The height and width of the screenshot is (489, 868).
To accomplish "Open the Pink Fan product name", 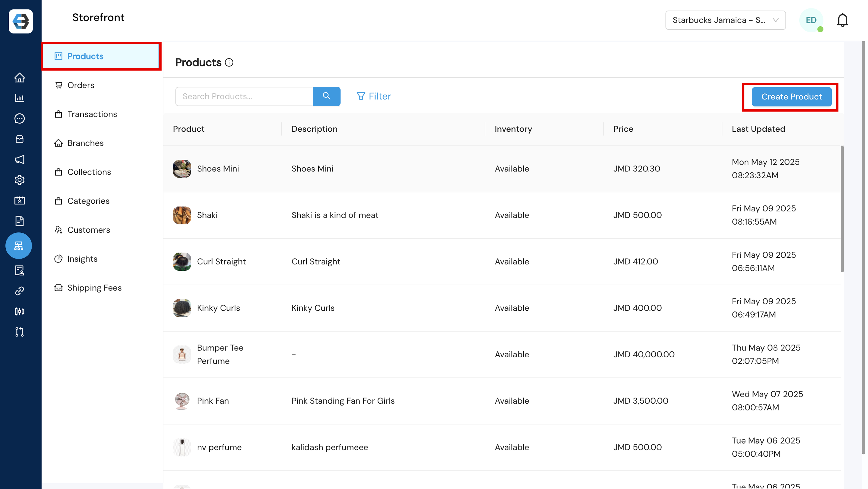I will coord(213,401).
